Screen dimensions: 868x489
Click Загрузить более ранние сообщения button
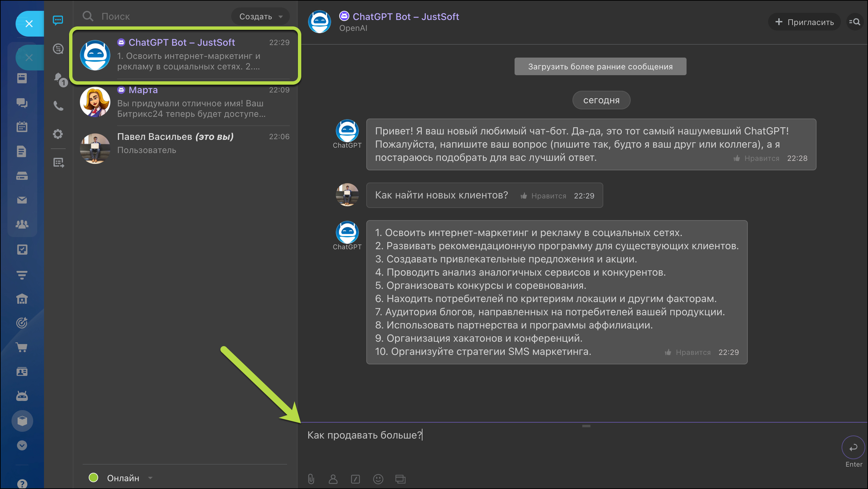600,66
